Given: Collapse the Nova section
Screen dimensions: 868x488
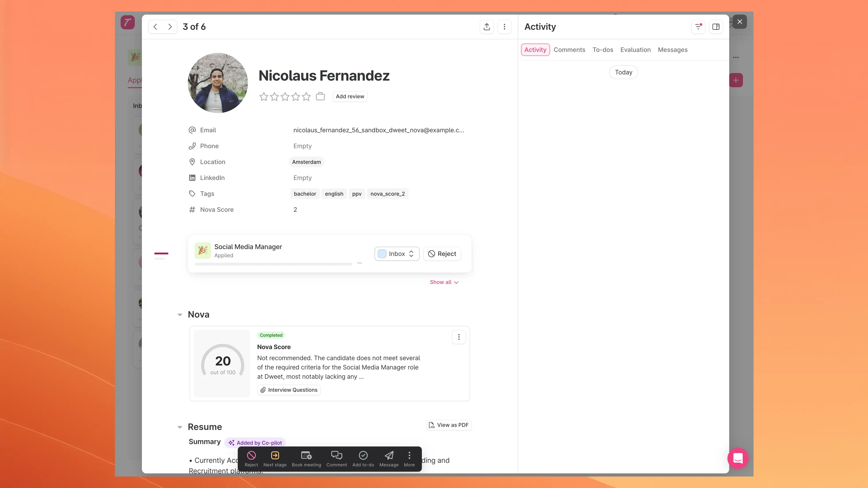Looking at the screenshot, I should click(180, 315).
